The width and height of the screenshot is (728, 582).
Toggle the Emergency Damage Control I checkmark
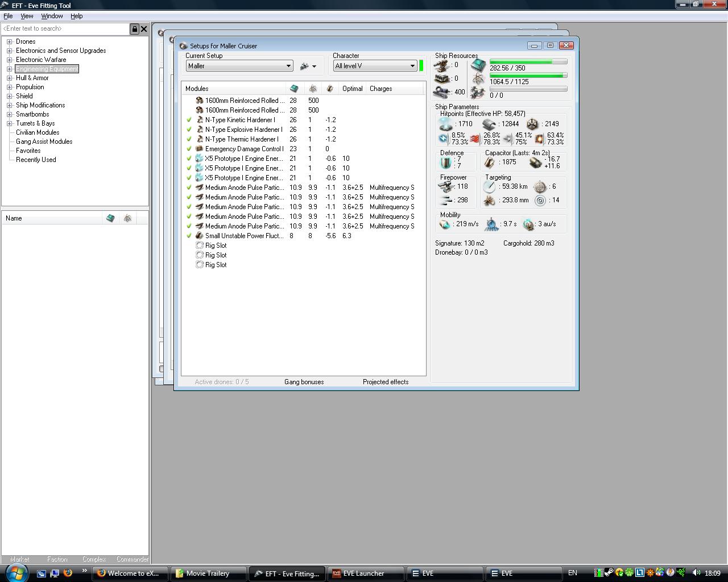click(x=189, y=149)
